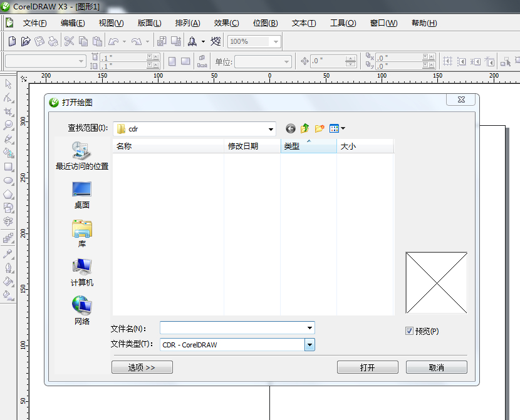The height and width of the screenshot is (420, 520).
Task: Expand the Application Launcher dropdown arrow
Action: coord(203,42)
